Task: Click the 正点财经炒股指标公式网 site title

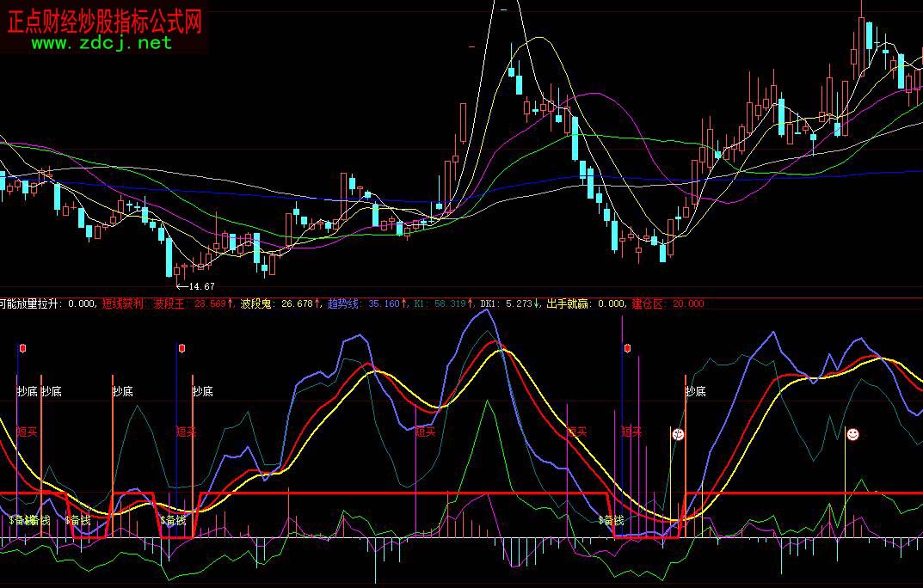Action: (104, 21)
